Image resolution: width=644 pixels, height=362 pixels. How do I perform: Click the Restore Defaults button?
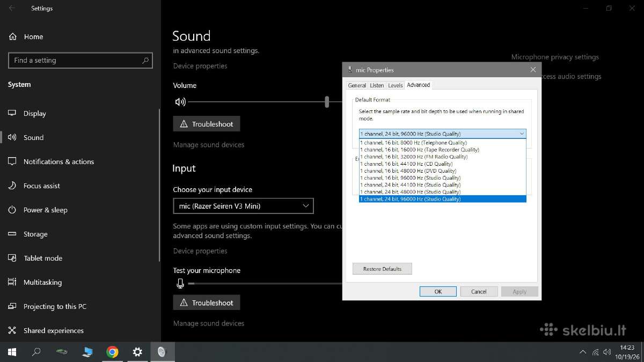(x=382, y=269)
